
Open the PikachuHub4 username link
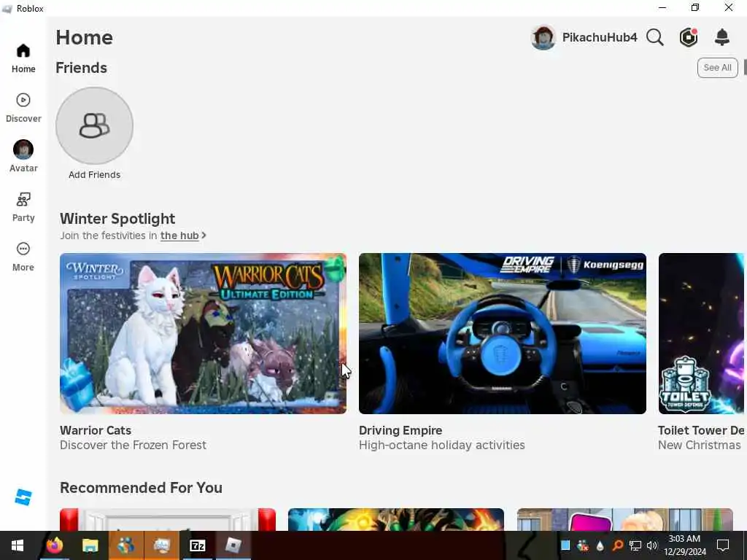600,37
